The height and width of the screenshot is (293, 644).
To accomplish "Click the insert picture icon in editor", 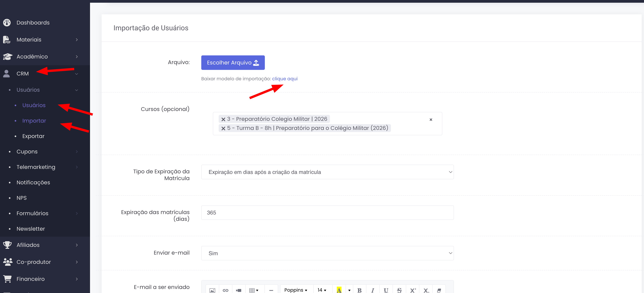I will click(x=212, y=290).
